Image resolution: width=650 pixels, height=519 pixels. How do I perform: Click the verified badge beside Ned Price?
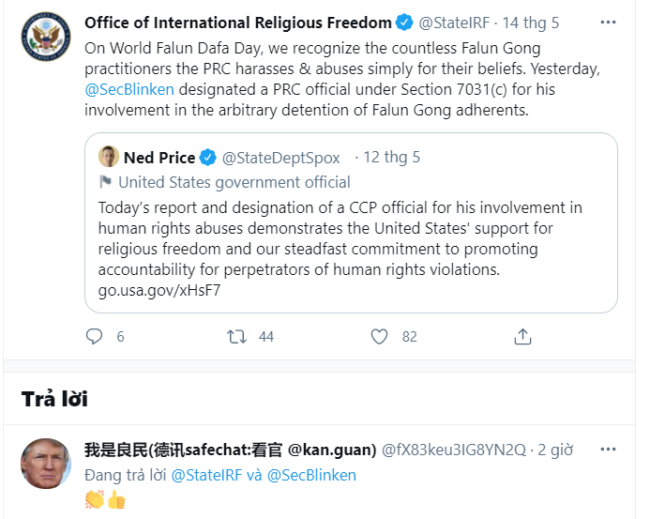click(208, 157)
